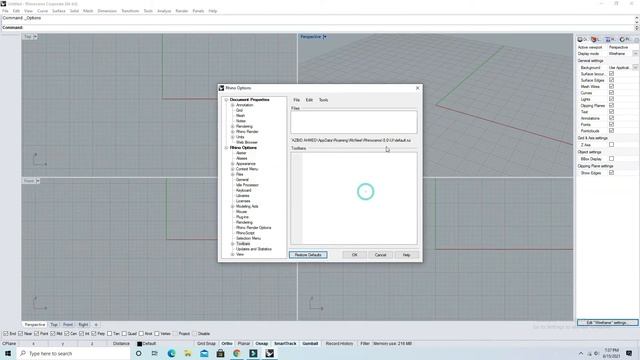This screenshot has width=640, height=360.
Task: Toggle the Near osnap checkbox
Action: click(21, 334)
